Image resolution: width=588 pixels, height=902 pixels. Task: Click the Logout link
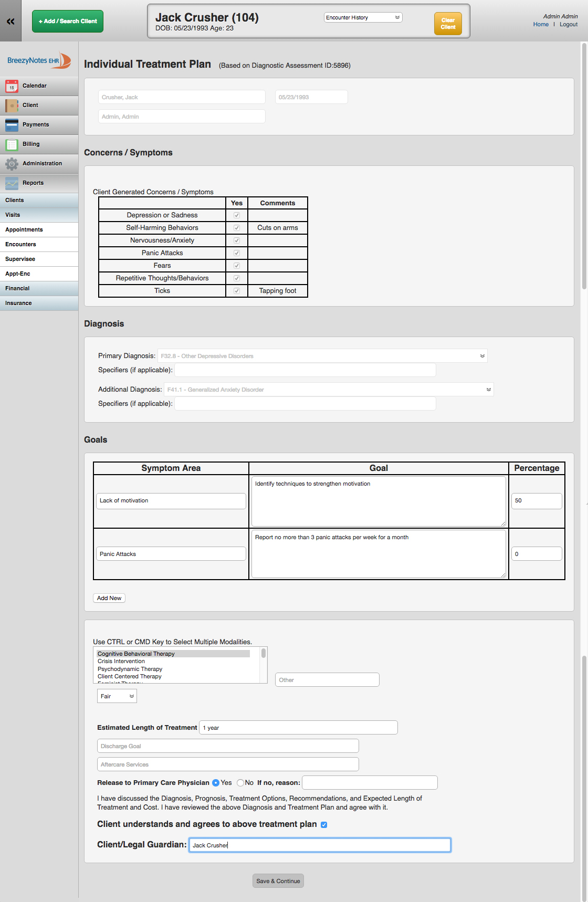tap(569, 25)
